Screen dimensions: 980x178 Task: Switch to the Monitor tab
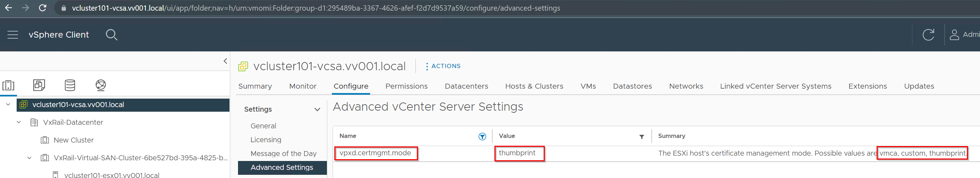[x=303, y=87]
